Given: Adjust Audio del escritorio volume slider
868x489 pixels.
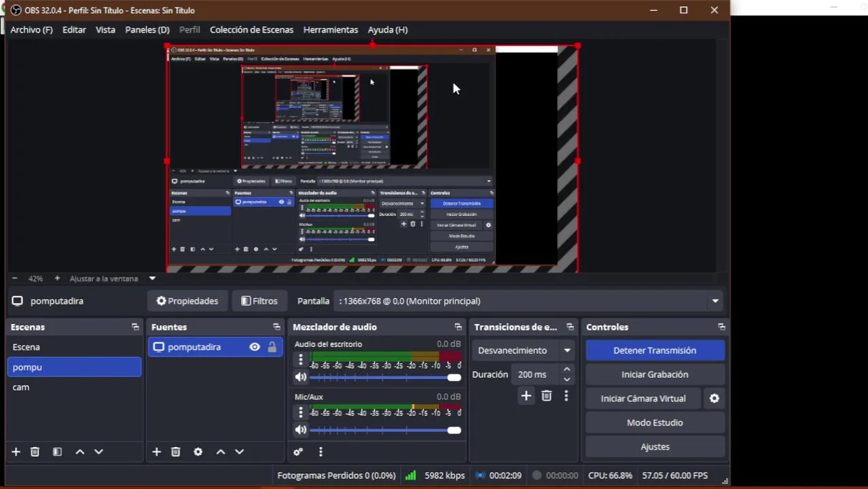Looking at the screenshot, I should [385, 377].
